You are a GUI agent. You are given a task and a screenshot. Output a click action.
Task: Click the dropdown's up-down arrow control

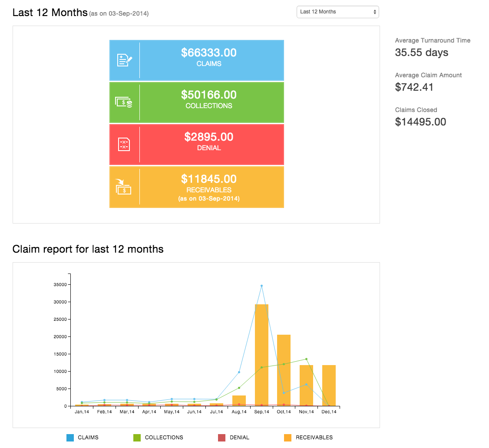(x=374, y=12)
